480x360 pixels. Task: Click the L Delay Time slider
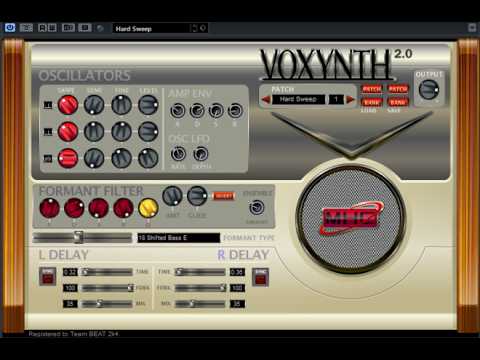(107, 272)
